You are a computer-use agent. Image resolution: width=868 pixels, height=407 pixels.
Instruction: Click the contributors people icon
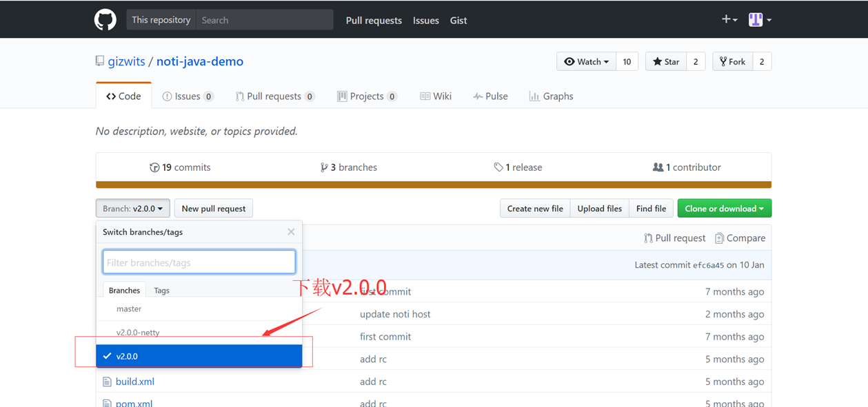[x=658, y=167]
